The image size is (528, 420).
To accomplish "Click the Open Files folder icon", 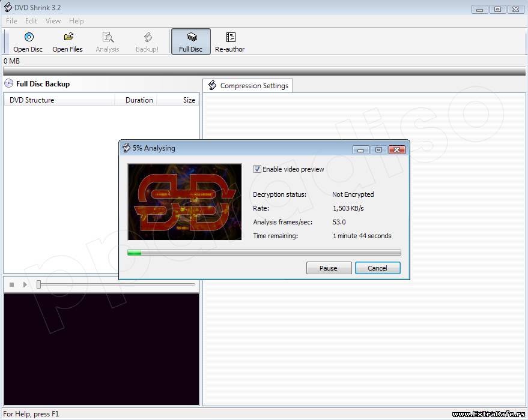I will [68, 37].
